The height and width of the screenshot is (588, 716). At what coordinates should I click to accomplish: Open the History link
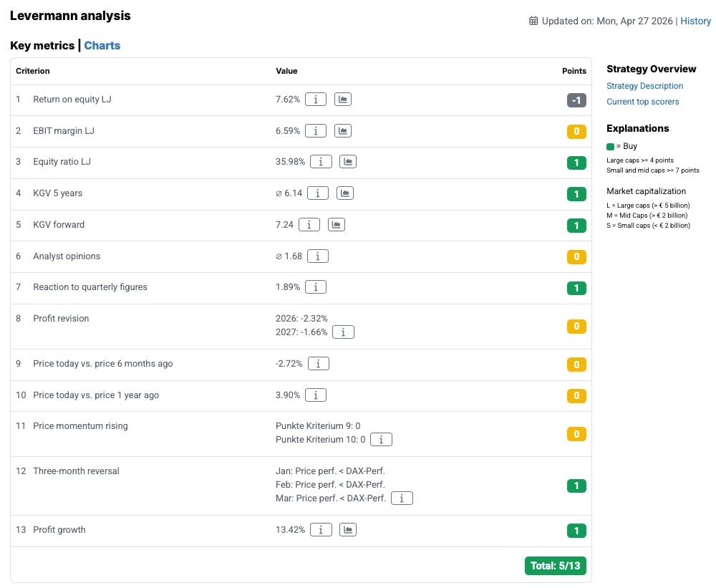coord(695,21)
